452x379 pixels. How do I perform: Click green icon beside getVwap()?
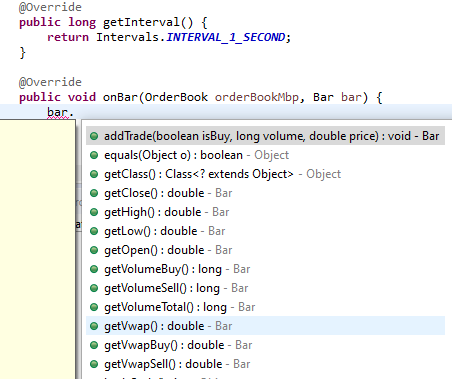coord(94,326)
